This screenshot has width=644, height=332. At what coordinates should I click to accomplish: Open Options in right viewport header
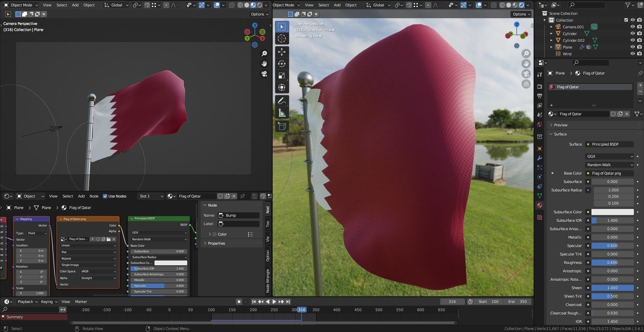pos(521,14)
